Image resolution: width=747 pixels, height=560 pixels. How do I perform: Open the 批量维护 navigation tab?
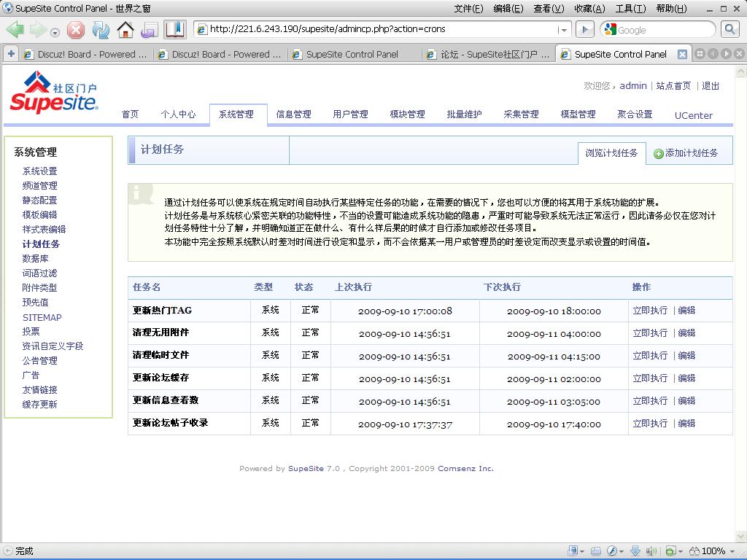(464, 114)
